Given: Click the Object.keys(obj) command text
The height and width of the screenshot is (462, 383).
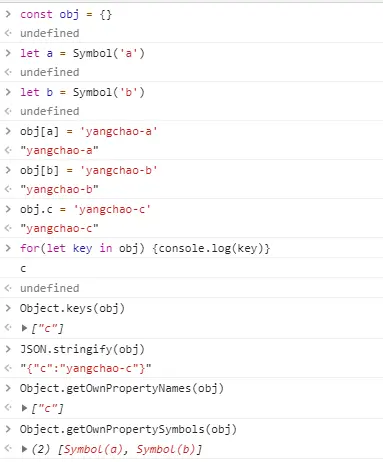Looking at the screenshot, I should [x=72, y=308].
